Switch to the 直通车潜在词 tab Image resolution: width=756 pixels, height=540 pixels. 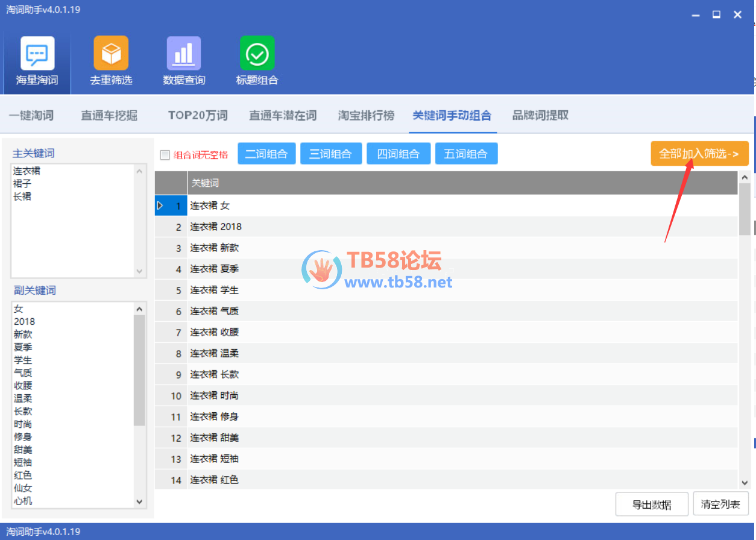click(x=283, y=115)
